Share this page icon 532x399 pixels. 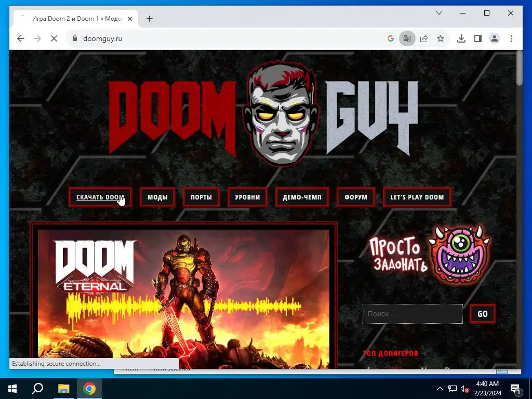(x=424, y=38)
